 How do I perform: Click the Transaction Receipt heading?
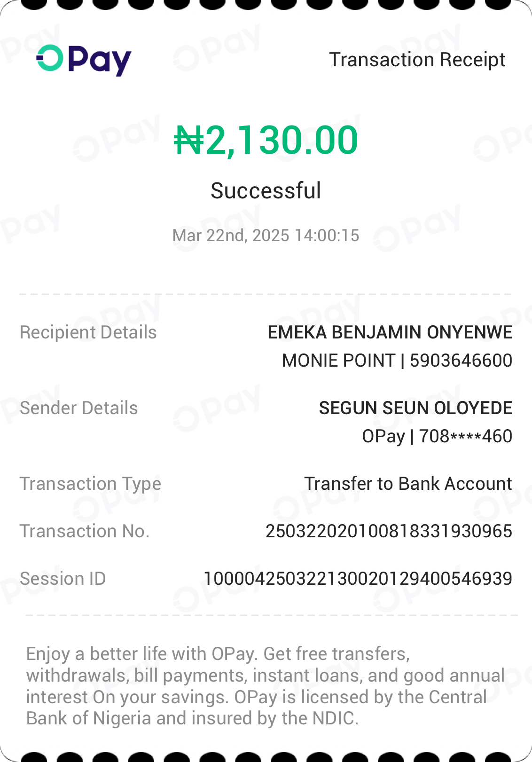[417, 60]
